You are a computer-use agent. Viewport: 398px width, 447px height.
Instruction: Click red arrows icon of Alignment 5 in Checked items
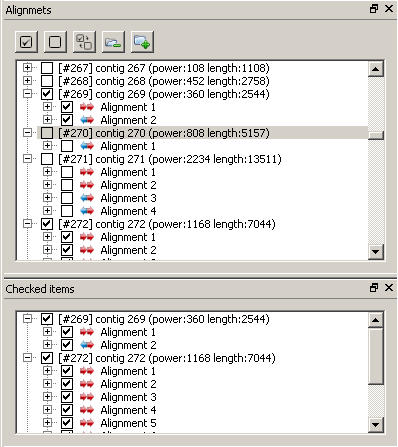(87, 423)
